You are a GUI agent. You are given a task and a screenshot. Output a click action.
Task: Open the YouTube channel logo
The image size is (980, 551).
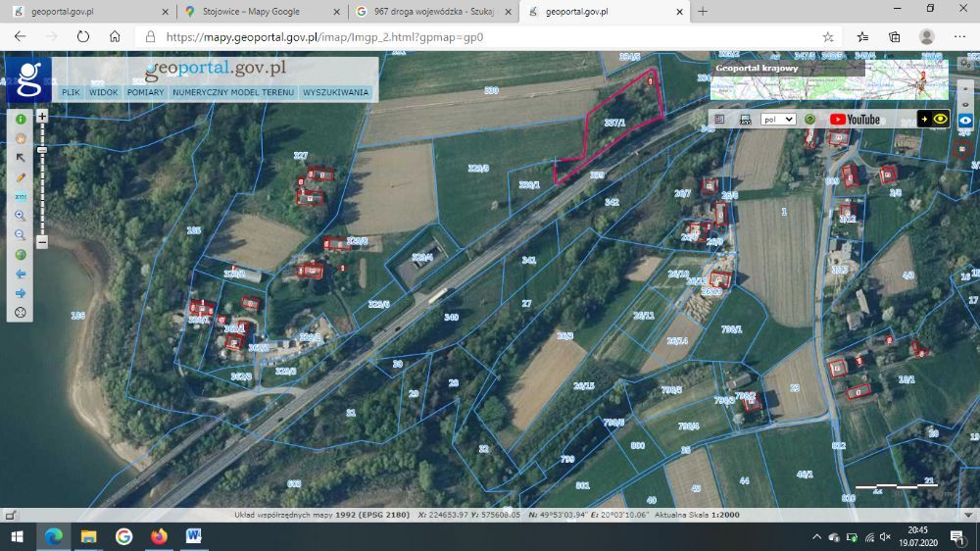pos(855,119)
